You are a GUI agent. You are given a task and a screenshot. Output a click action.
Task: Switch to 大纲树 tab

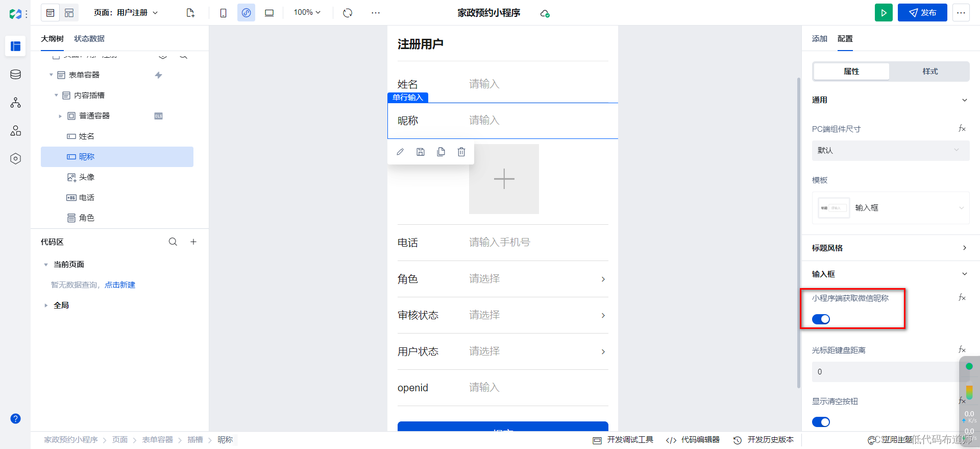(x=52, y=39)
